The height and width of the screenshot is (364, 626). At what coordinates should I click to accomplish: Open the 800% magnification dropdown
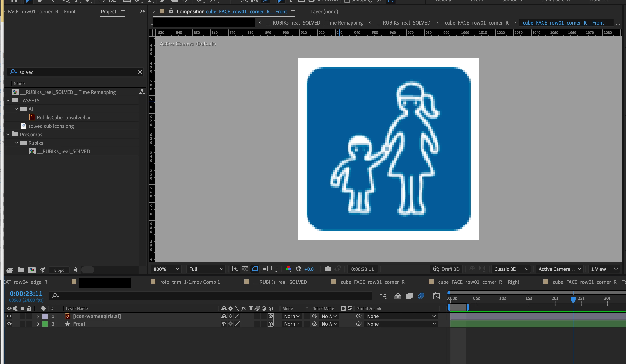tap(166, 269)
